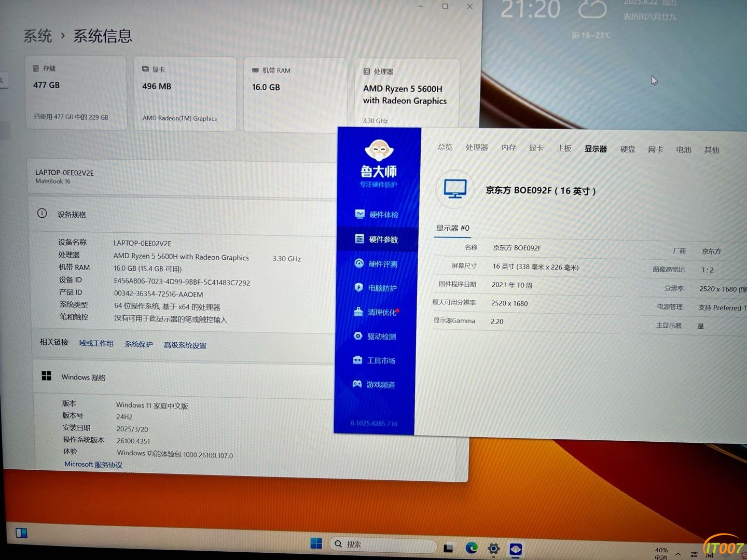Open 清理优化 cleanup section

tap(376, 312)
